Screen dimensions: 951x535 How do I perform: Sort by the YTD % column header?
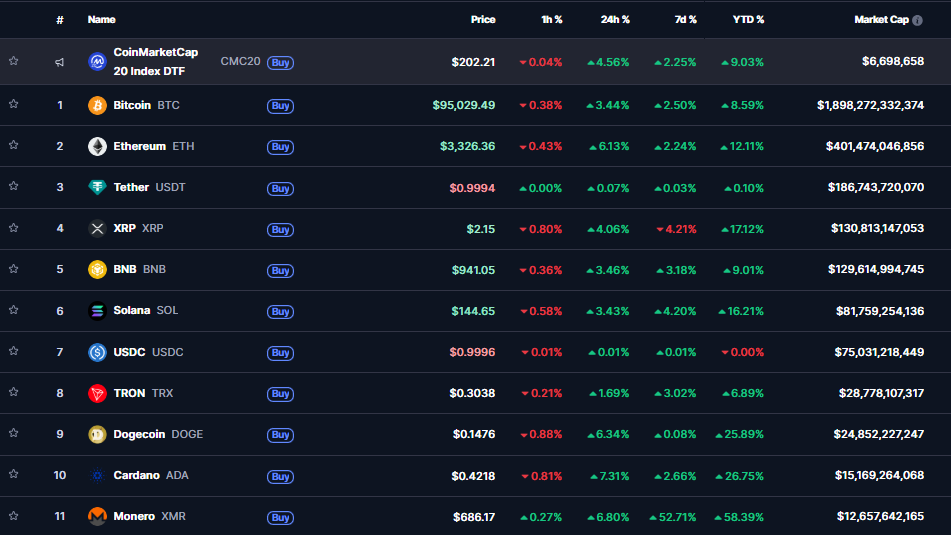coord(747,19)
